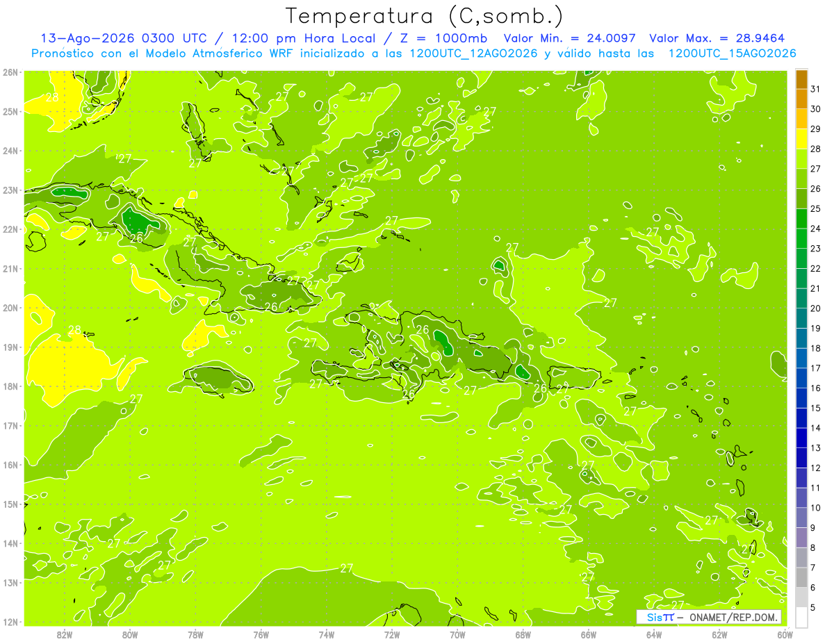The image size is (834, 644).
Task: Click the '20N' latitude axis label
Action: point(11,308)
